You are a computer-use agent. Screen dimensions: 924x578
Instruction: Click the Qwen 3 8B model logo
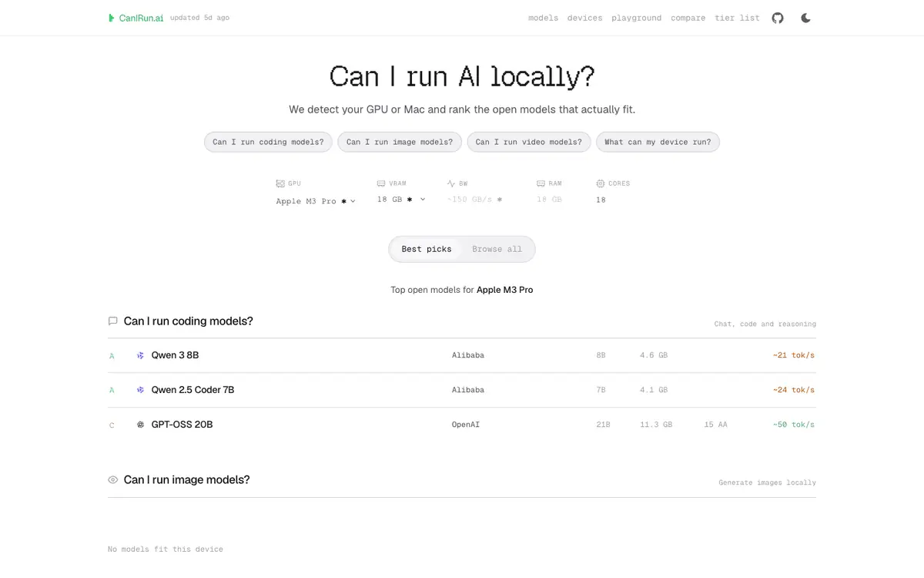coord(140,355)
